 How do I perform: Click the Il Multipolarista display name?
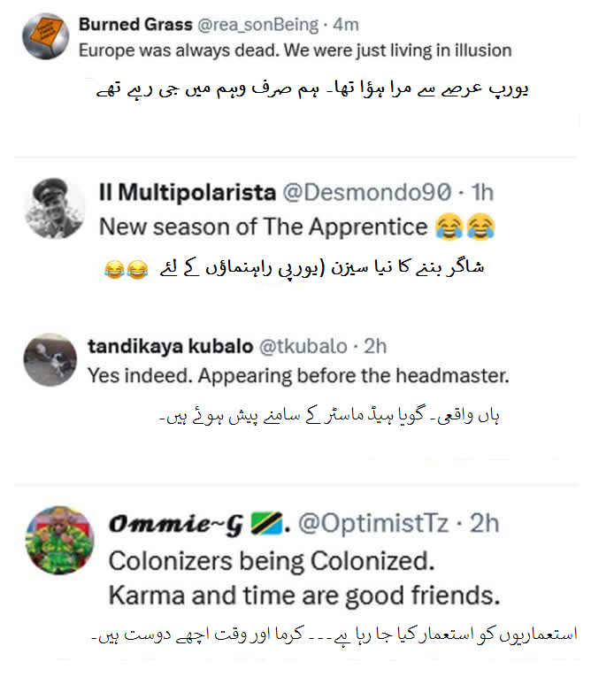(186, 190)
